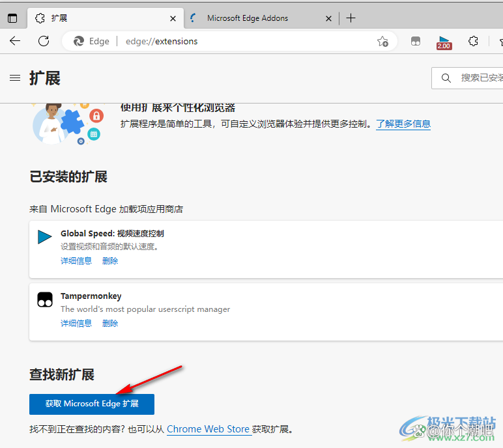Click the Global Speed play triangle icon
This screenshot has height=448, width=503.
click(44, 237)
